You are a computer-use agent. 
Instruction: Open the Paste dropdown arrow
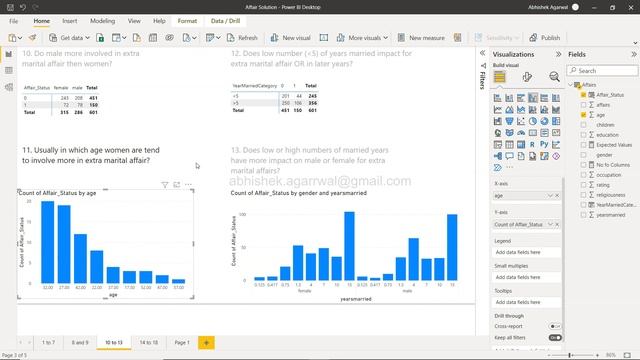pos(20,38)
